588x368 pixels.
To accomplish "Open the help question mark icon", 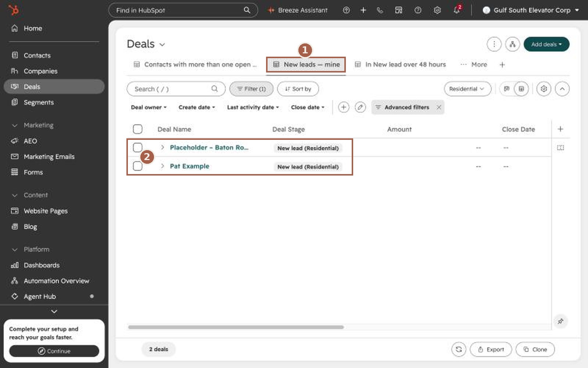I will (x=418, y=10).
